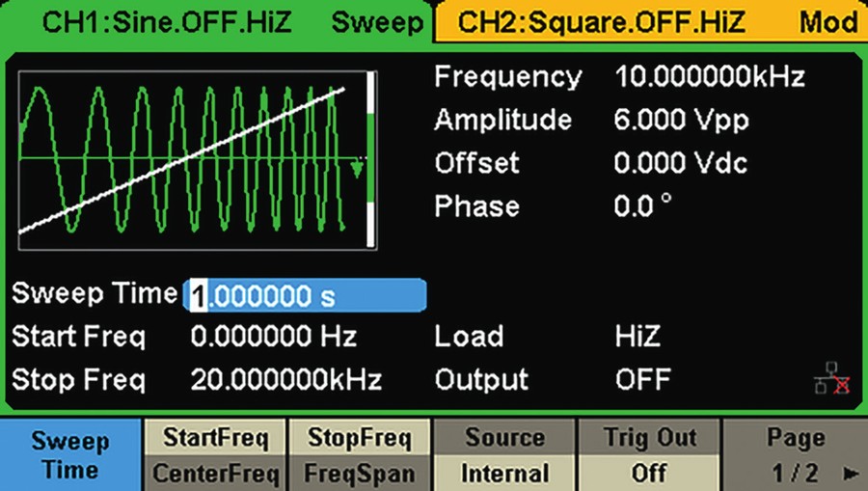Click the Start Freq label

pos(79,337)
